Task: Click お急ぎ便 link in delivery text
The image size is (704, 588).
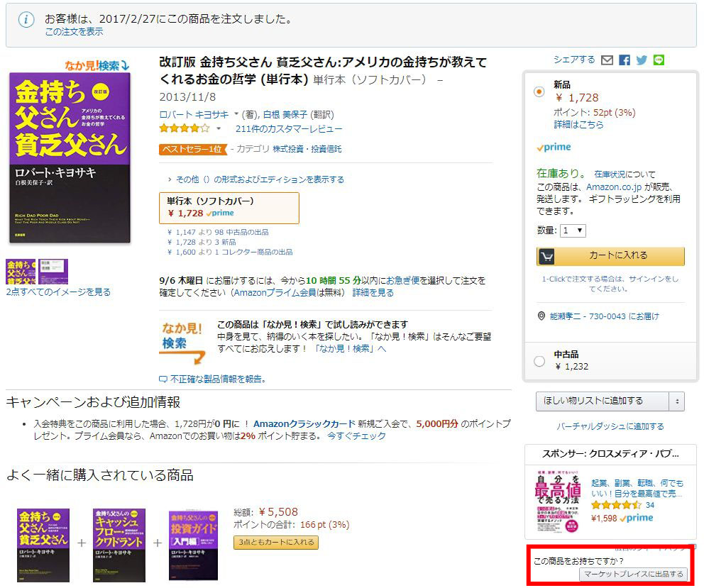Action: coord(402,281)
